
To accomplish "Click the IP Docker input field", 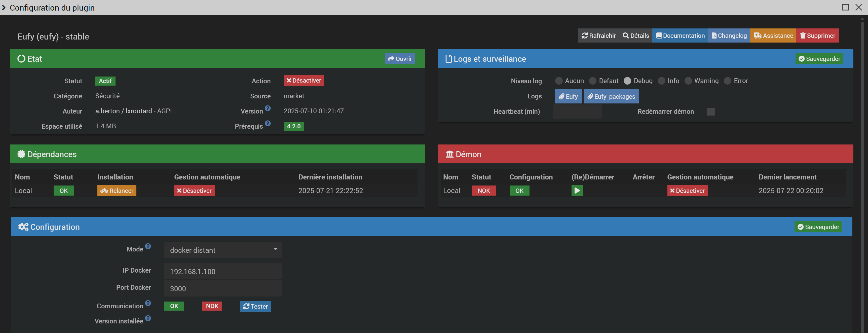I will 222,272.
